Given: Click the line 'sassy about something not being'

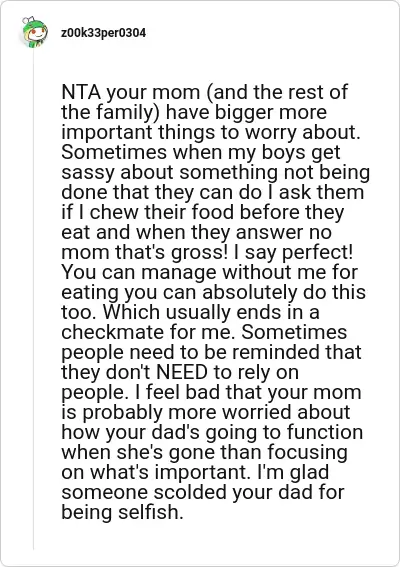Looking at the screenshot, I should (216, 172).
